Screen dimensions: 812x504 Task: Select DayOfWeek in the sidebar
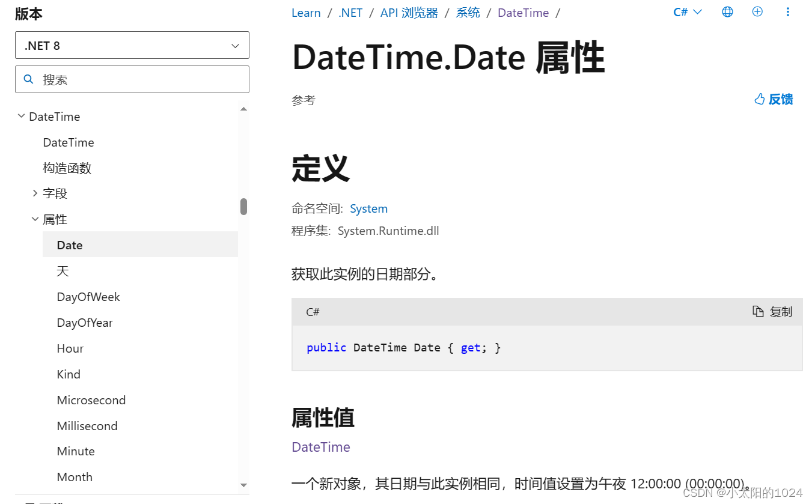tap(88, 296)
